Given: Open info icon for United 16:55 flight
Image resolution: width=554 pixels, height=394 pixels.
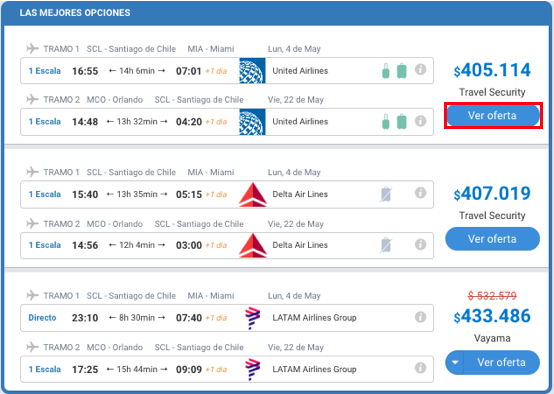Looking at the screenshot, I should tap(420, 70).
